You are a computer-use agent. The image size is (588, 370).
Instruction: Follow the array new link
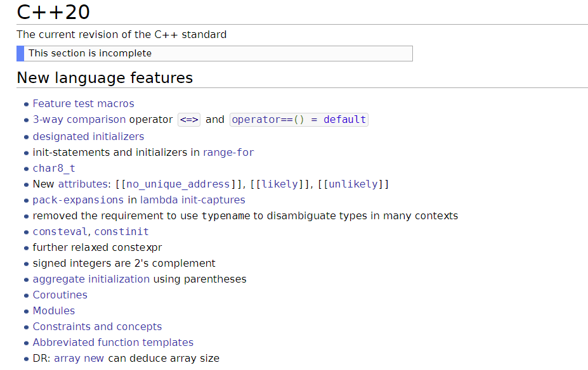(x=79, y=359)
